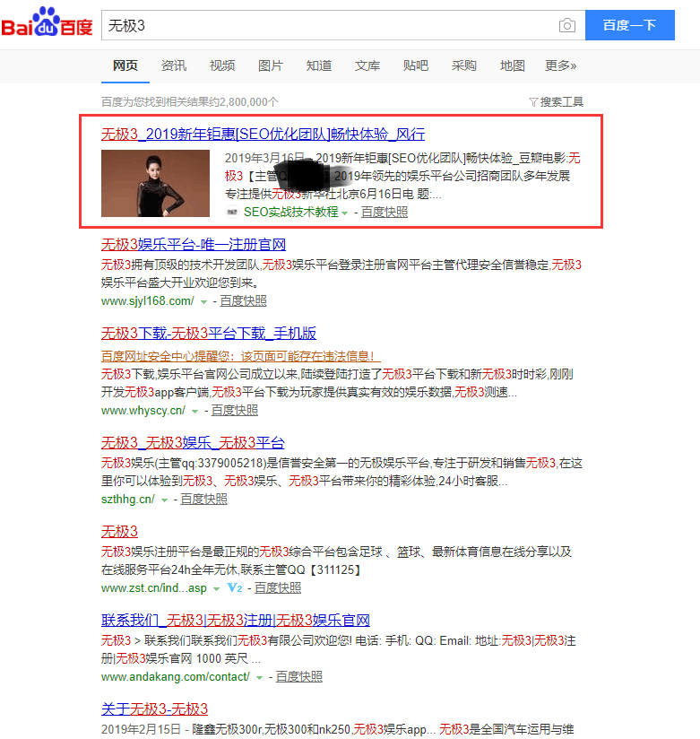Open 关于无极3-无极3 result

[x=154, y=709]
